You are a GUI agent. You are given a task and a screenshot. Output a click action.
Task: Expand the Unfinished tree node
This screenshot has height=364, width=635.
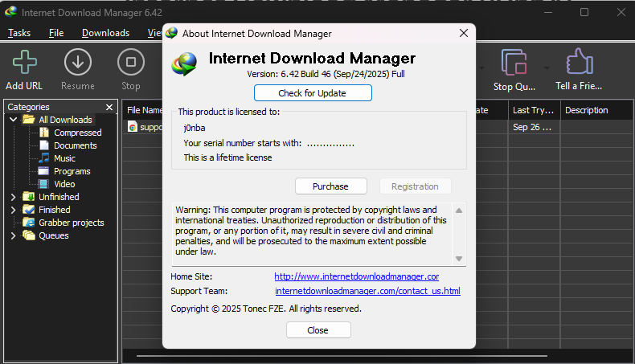[14, 197]
